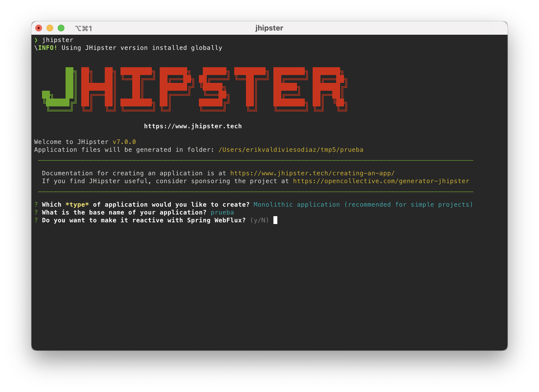Click the (y/N) prompt hint
This screenshot has height=392, width=539.
[x=260, y=220]
